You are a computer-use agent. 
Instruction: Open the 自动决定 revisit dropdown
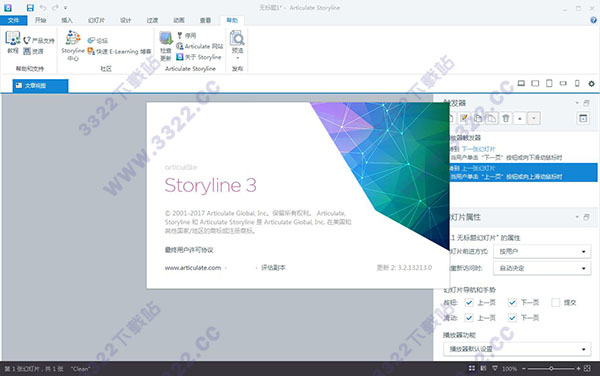click(x=542, y=268)
